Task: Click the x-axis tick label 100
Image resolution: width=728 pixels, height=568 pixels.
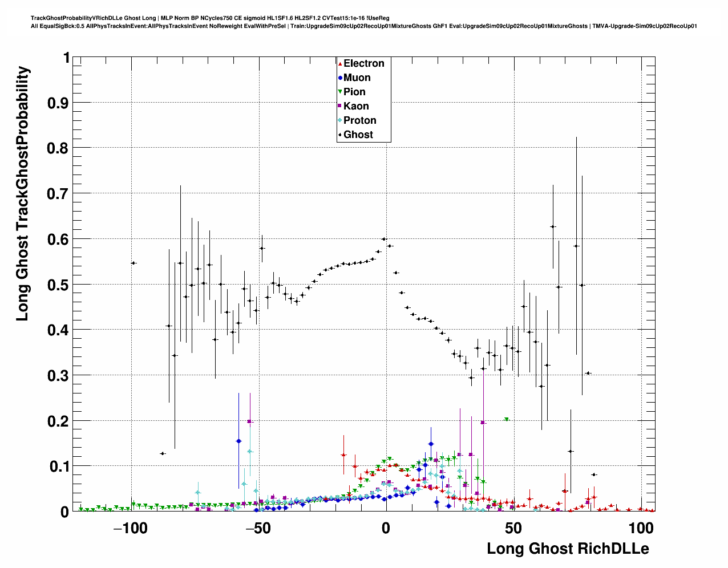Action: (641, 528)
